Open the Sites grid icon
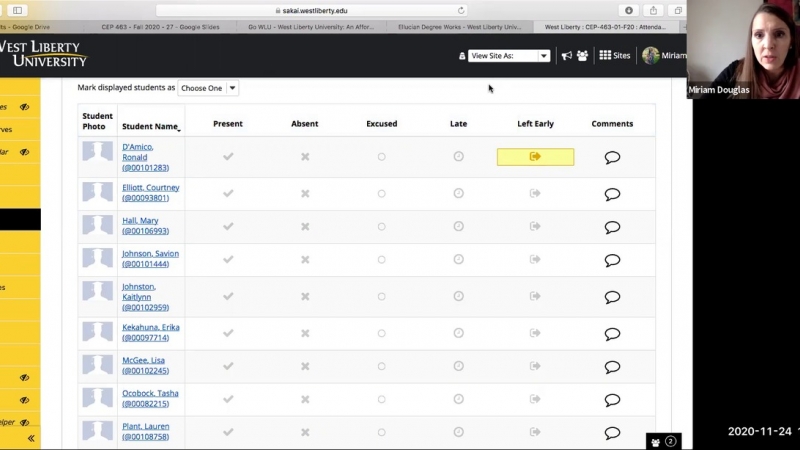 tap(614, 56)
